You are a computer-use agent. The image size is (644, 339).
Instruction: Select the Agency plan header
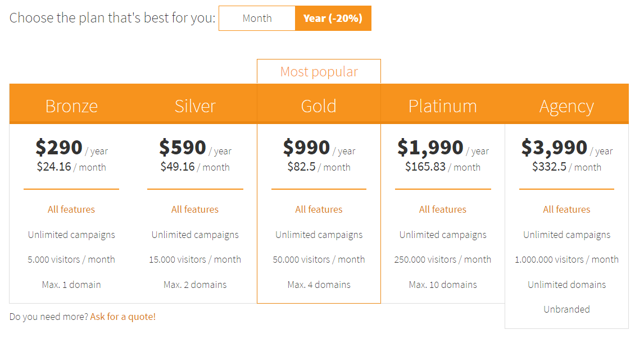point(567,106)
